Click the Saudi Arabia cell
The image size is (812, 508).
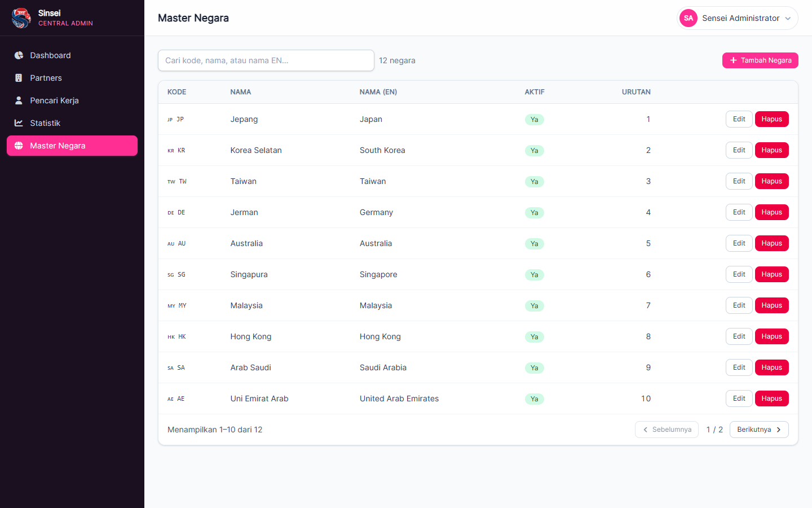pos(383,367)
